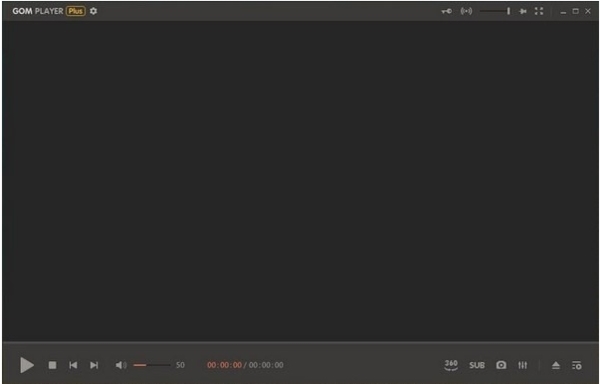Mute audio with the speaker icon

(x=121, y=365)
